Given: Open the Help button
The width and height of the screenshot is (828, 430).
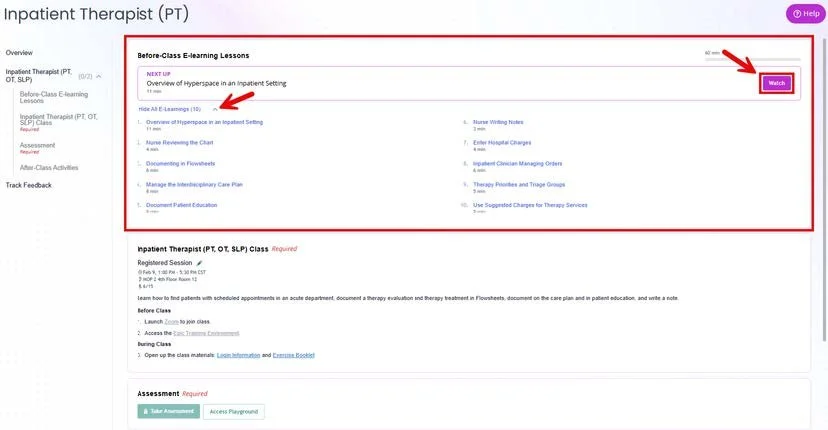Looking at the screenshot, I should tap(805, 14).
